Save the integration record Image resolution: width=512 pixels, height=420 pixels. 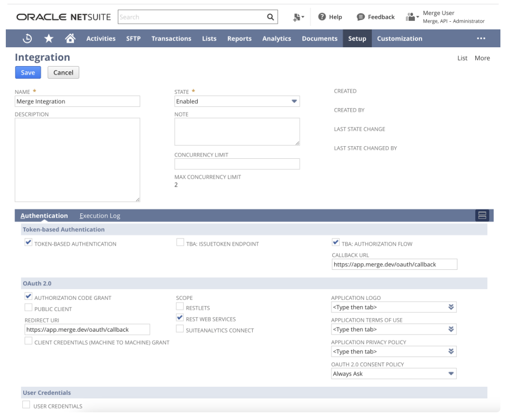(x=28, y=72)
